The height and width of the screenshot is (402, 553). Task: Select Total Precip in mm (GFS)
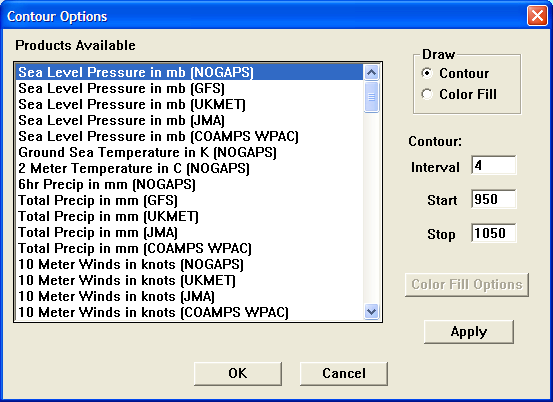point(189,200)
